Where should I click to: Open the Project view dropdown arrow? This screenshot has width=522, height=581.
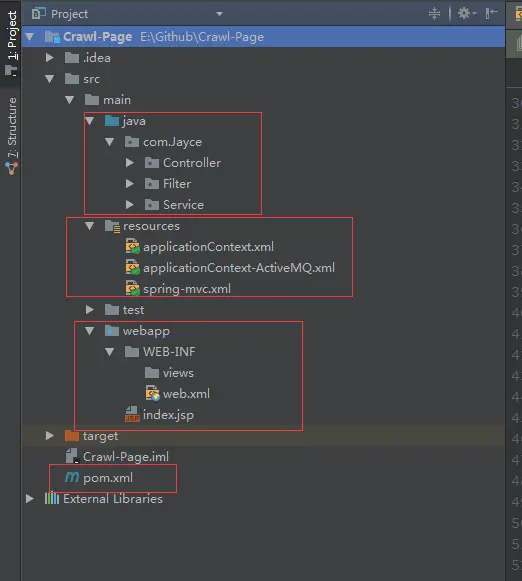pos(219,14)
